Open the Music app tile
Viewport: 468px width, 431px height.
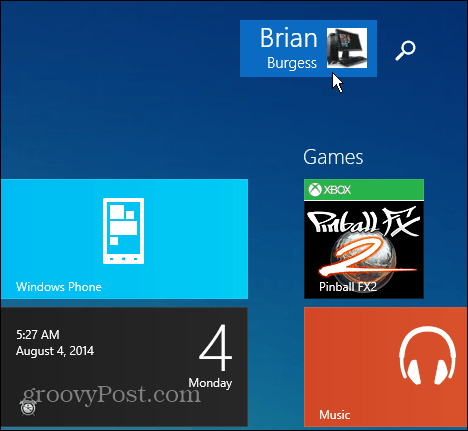(x=386, y=367)
